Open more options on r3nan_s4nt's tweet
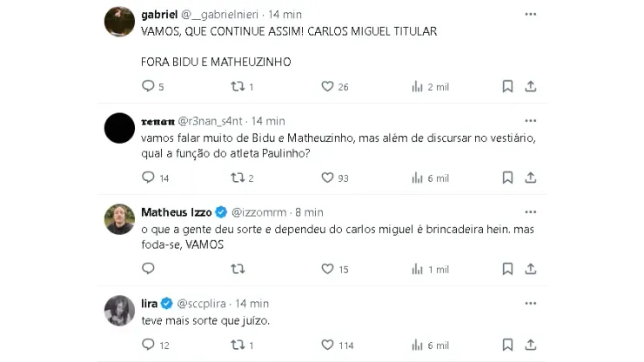The image size is (644, 362). click(x=530, y=120)
